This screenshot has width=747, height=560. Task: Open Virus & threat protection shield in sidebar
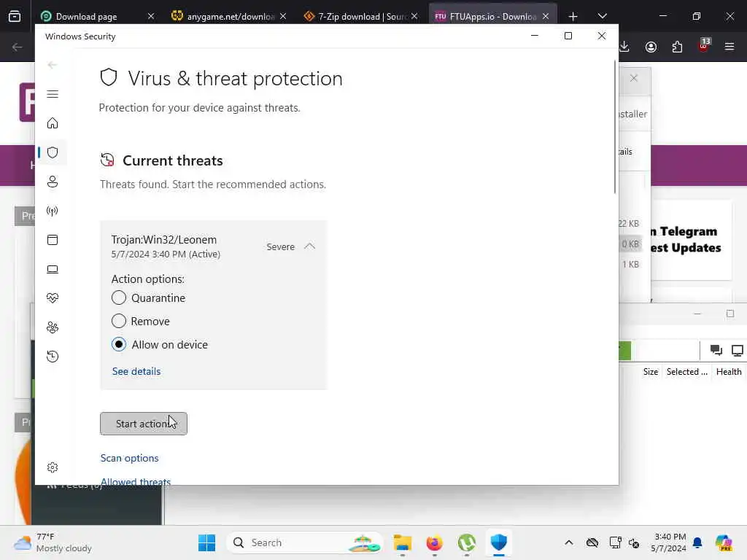point(53,152)
